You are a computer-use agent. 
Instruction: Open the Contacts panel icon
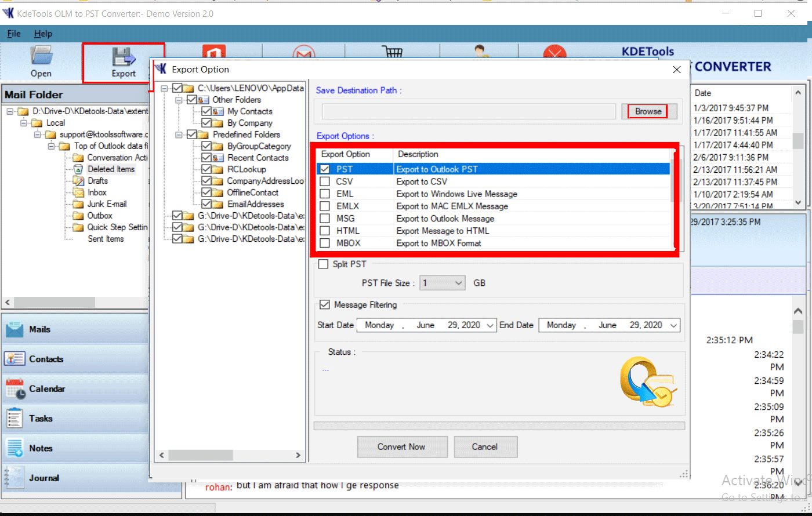[14, 359]
